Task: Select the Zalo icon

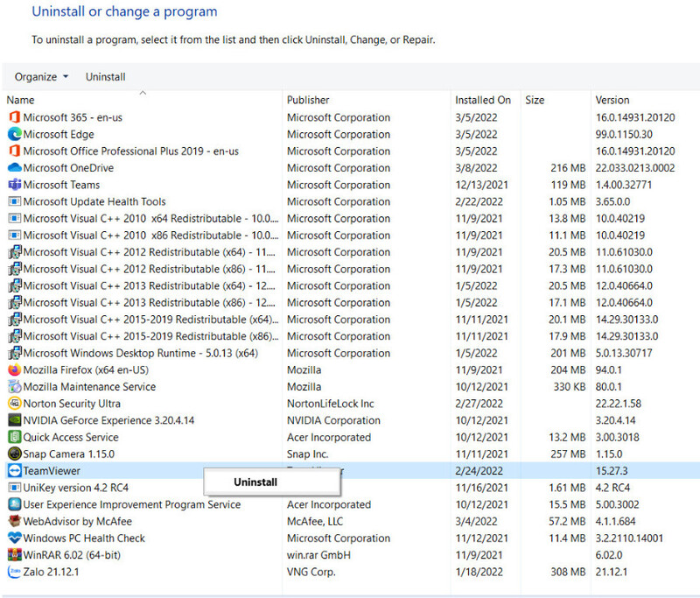Action: click(x=14, y=572)
